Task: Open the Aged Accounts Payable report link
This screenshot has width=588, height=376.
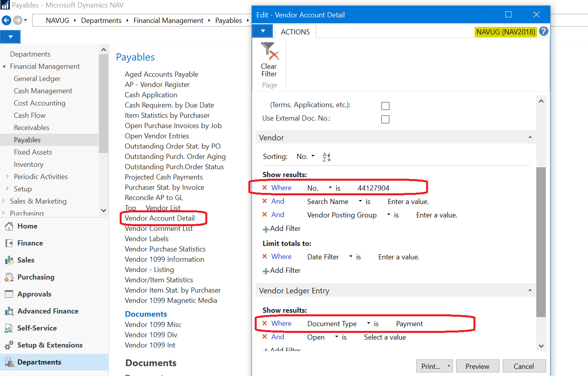Action: [x=162, y=74]
